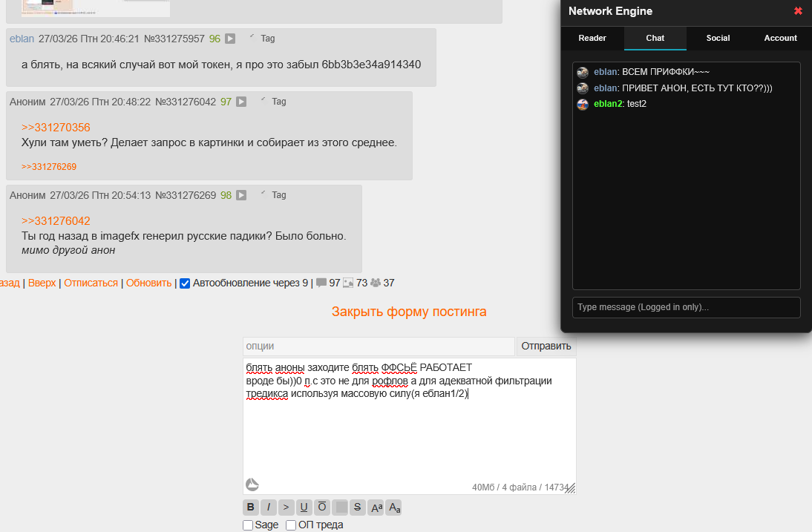Grab the textarea resize handle

click(x=570, y=488)
